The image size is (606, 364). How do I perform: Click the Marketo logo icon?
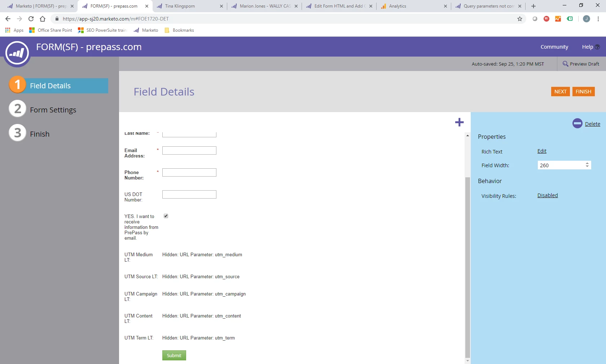17,53
